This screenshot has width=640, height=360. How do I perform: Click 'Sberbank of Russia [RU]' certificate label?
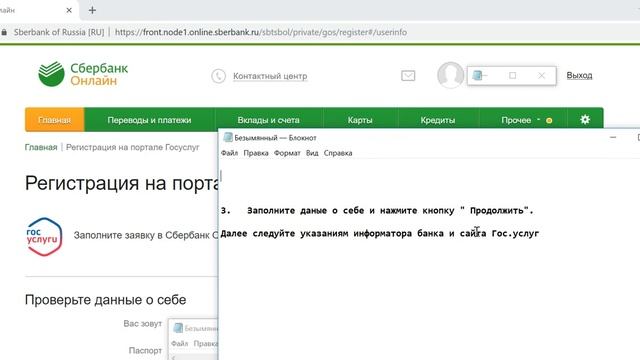pos(59,32)
